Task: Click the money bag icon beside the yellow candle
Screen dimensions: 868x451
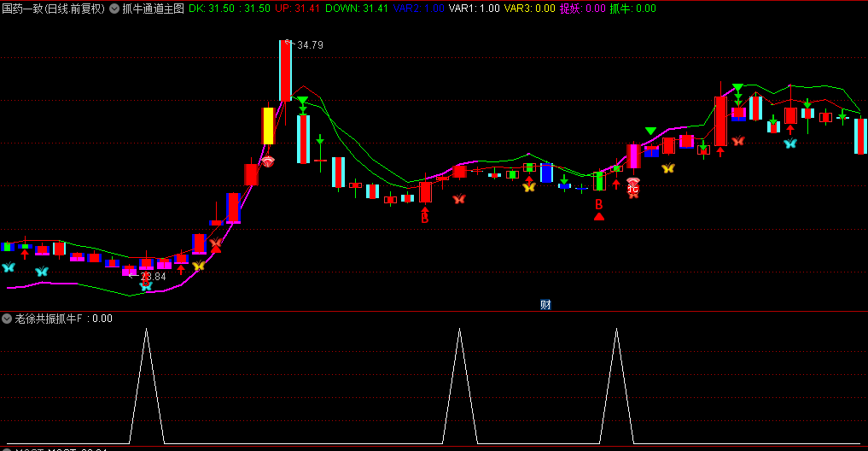Action: coord(268,161)
